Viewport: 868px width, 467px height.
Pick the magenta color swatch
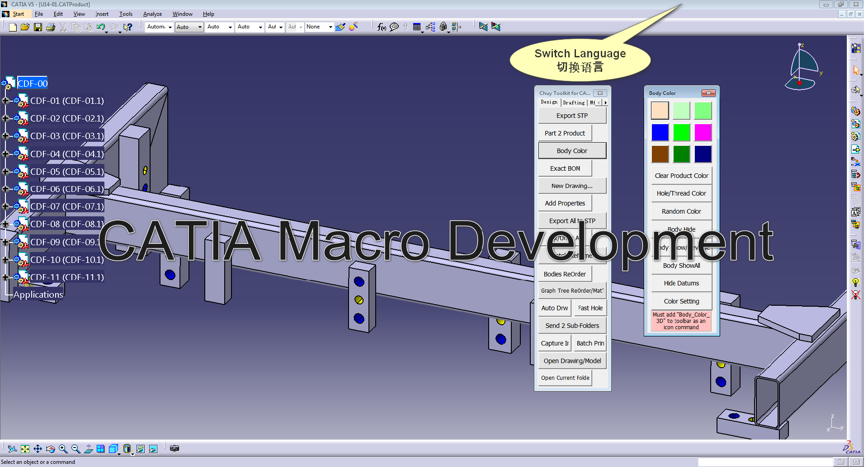coord(703,132)
